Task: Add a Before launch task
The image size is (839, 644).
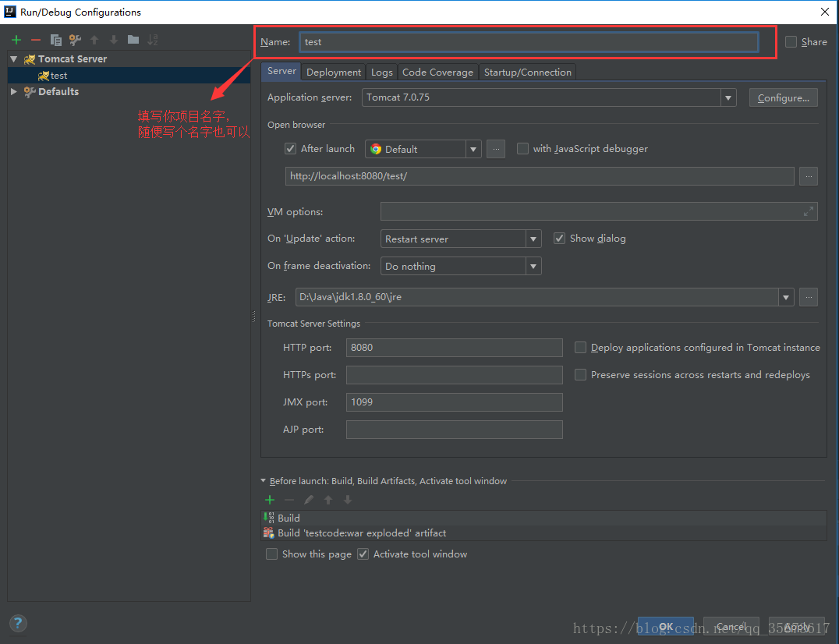Action: point(270,500)
